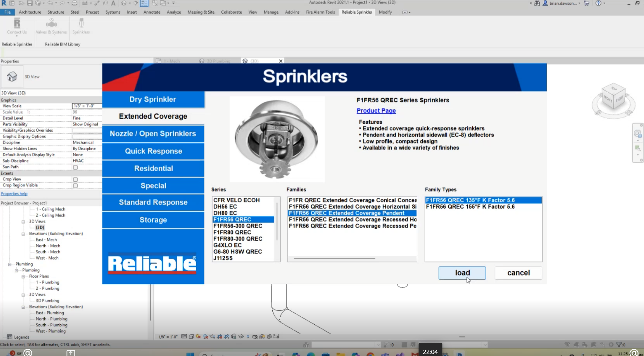This screenshot has height=356, width=644.
Task: Switch to the Fire Alarm Tools ribbon tab
Action: [x=320, y=12]
